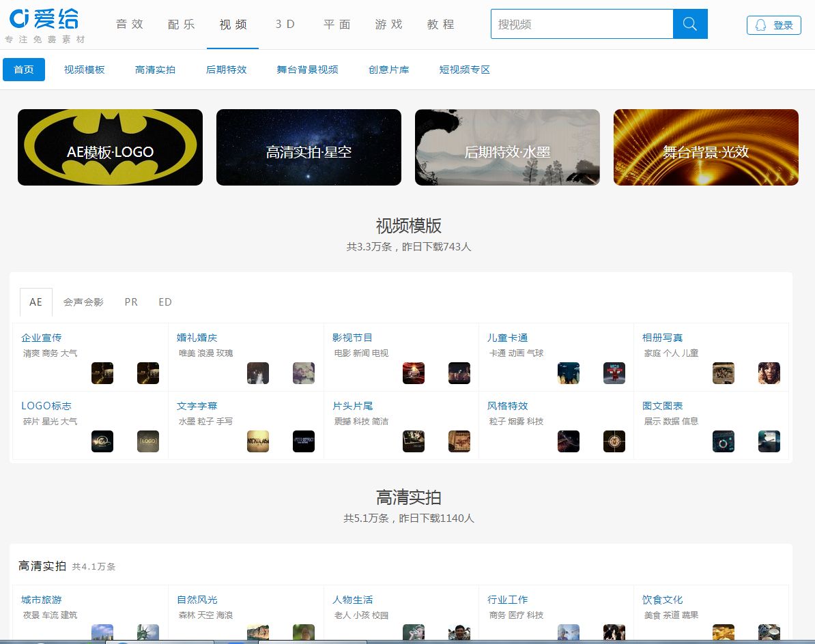This screenshot has height=644, width=815.
Task: Select the AE banner with Batman logo
Action: click(x=110, y=147)
